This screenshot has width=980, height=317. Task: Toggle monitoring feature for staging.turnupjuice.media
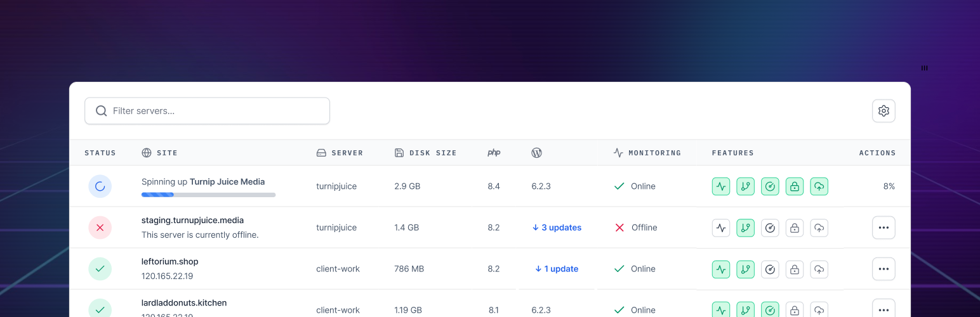(721, 228)
